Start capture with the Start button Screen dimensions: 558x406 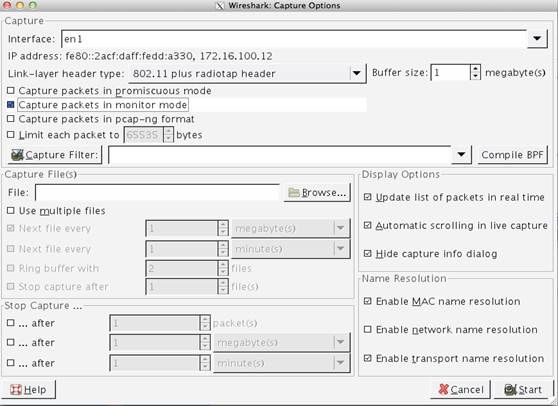pos(523,390)
